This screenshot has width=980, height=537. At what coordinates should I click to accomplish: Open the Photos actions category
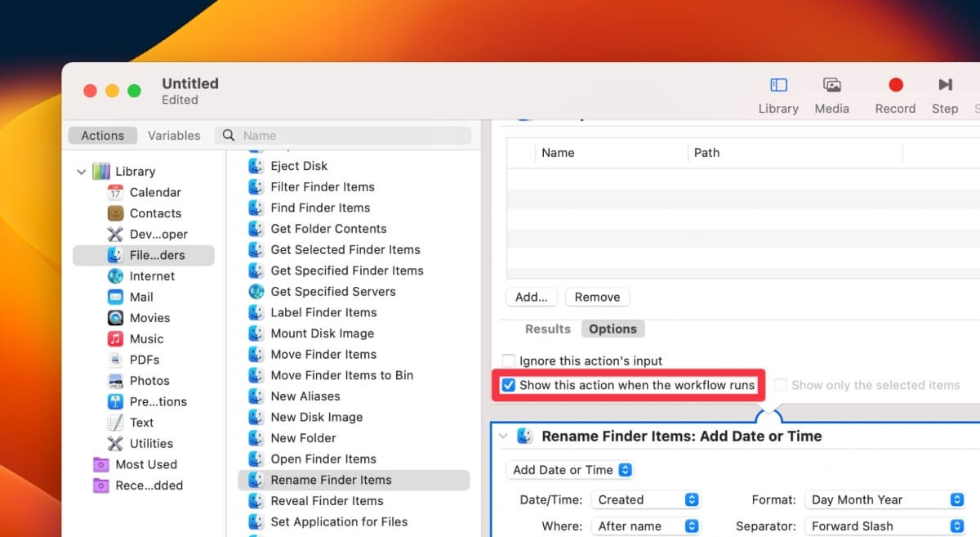coord(149,380)
